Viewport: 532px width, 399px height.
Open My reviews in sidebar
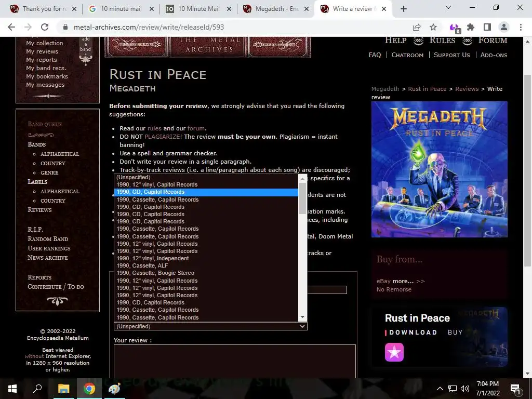pyautogui.click(x=42, y=51)
